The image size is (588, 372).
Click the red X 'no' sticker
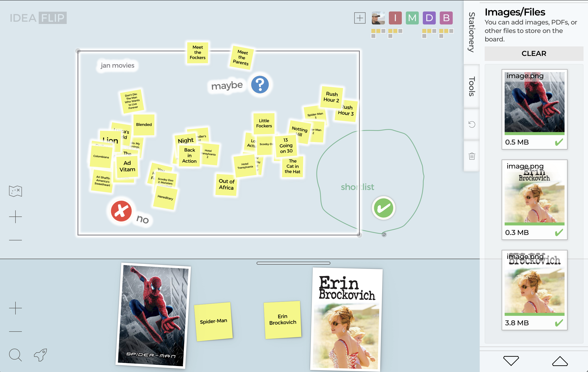coord(121,211)
